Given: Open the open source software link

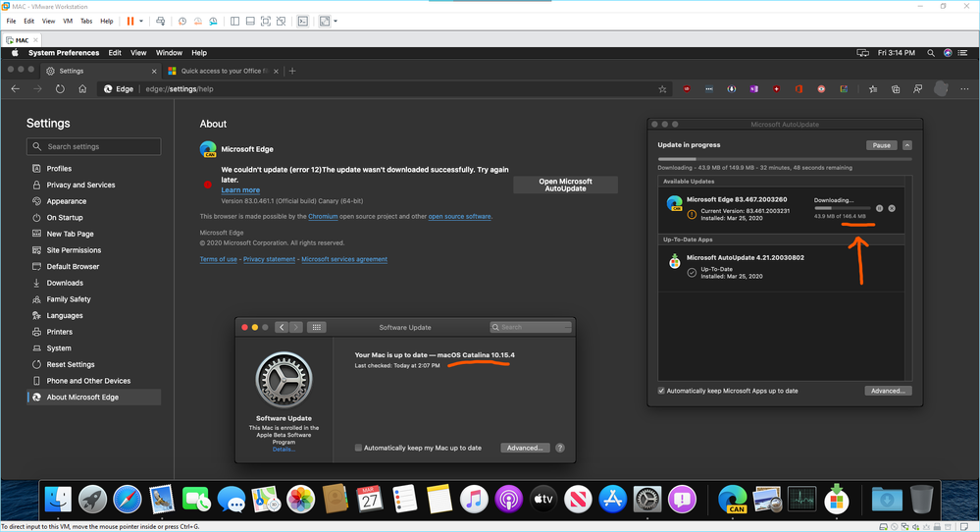Looking at the screenshot, I should click(x=459, y=216).
